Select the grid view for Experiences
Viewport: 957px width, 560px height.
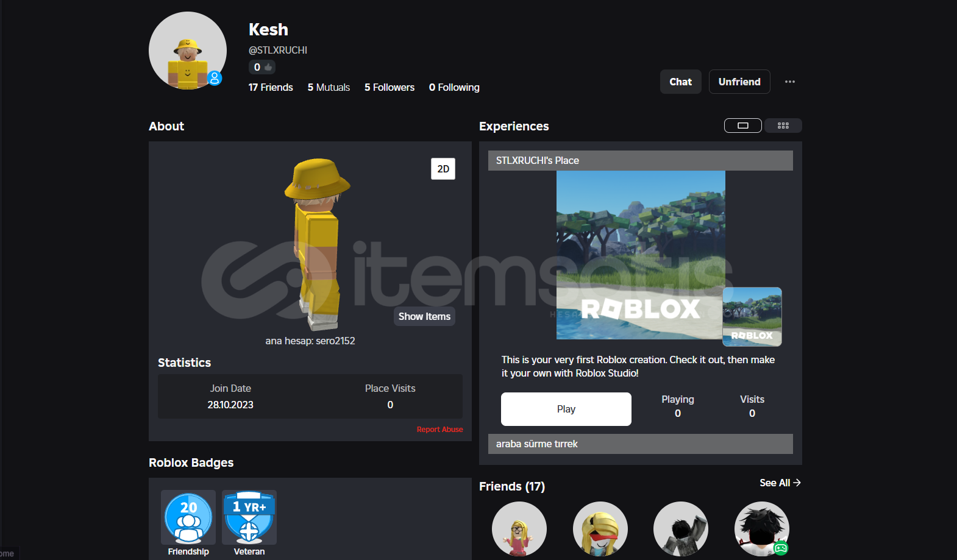point(783,126)
